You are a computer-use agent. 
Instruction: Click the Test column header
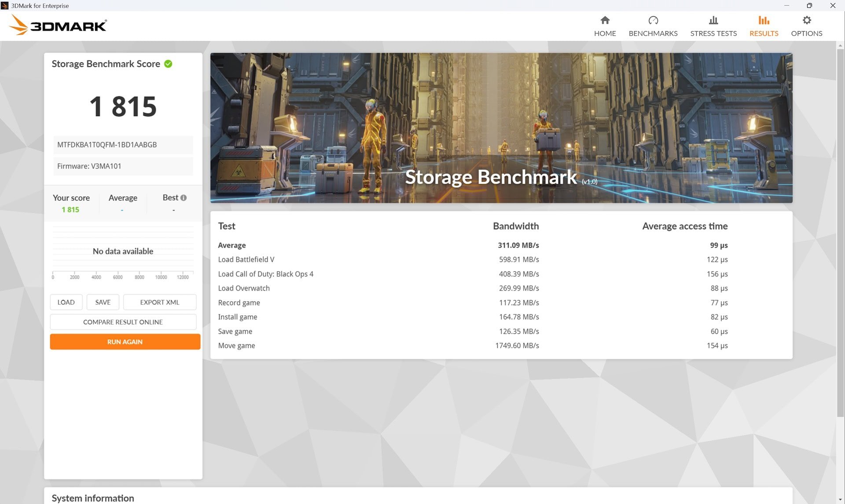pos(227,226)
